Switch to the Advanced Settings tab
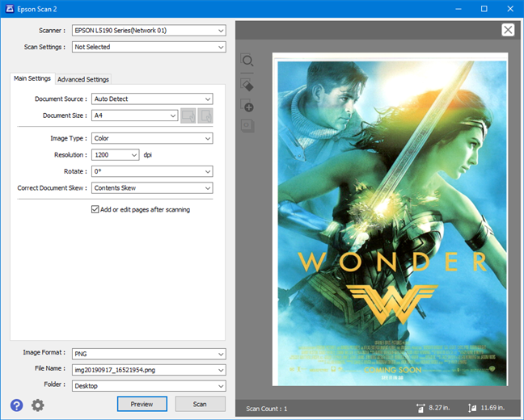The image size is (524, 420). tap(83, 79)
